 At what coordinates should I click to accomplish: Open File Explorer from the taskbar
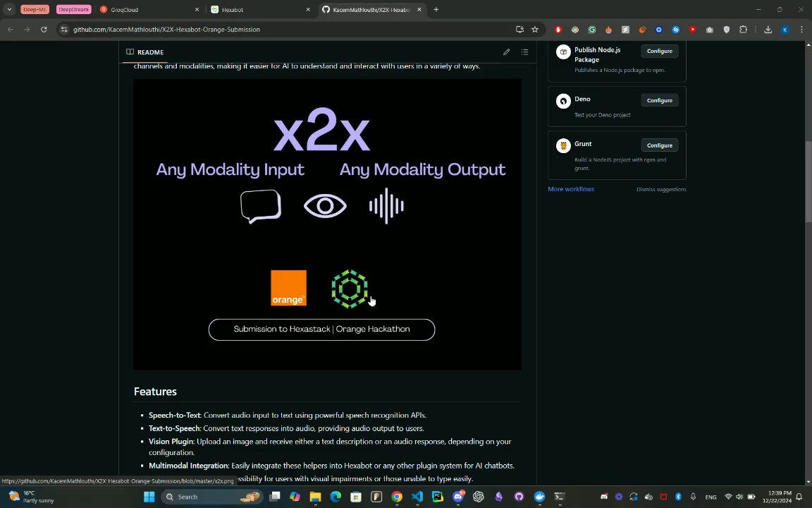315,497
